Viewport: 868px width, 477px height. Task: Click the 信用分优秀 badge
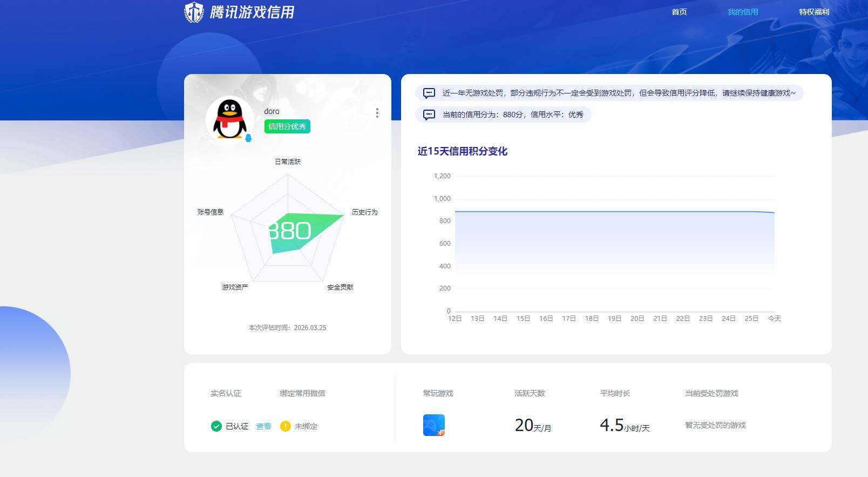click(x=287, y=126)
